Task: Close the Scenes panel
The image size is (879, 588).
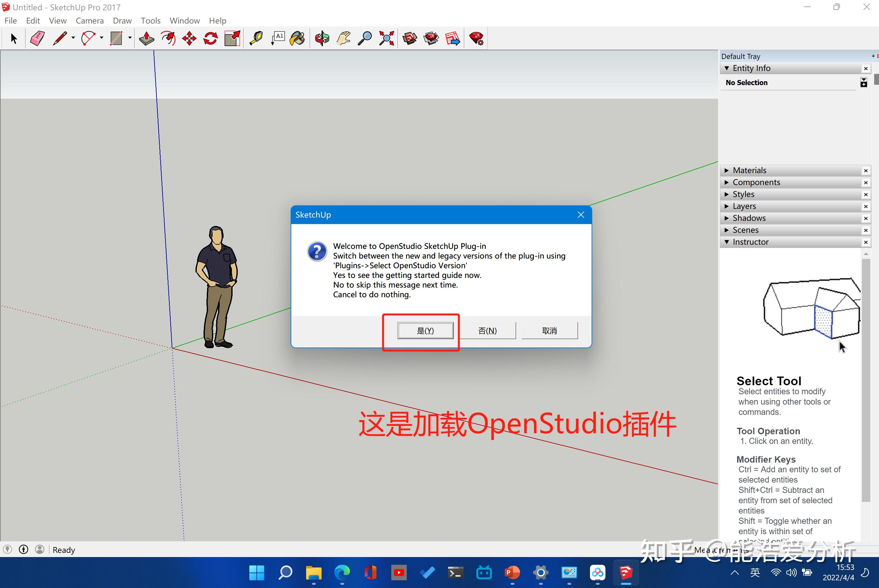Action: click(x=866, y=230)
